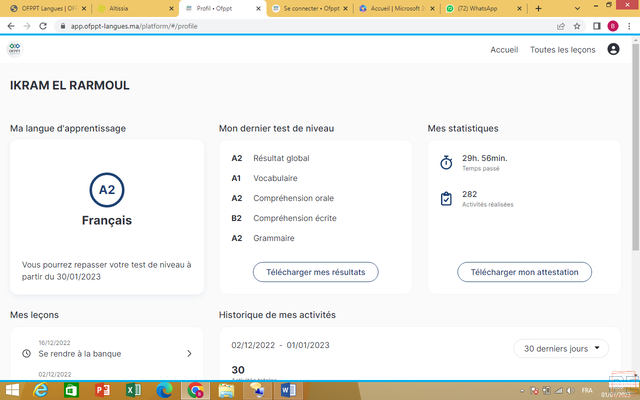Click the address bar URL field
This screenshot has height=400, width=640.
click(306, 26)
